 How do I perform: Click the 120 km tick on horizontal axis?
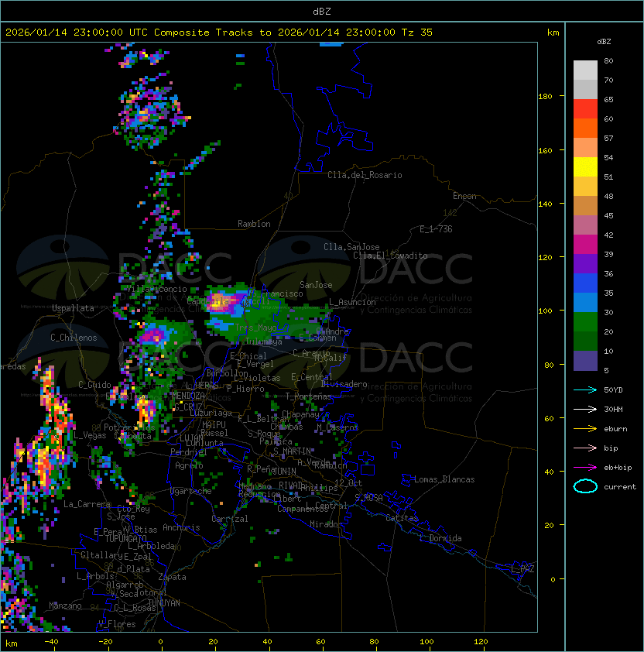(481, 642)
